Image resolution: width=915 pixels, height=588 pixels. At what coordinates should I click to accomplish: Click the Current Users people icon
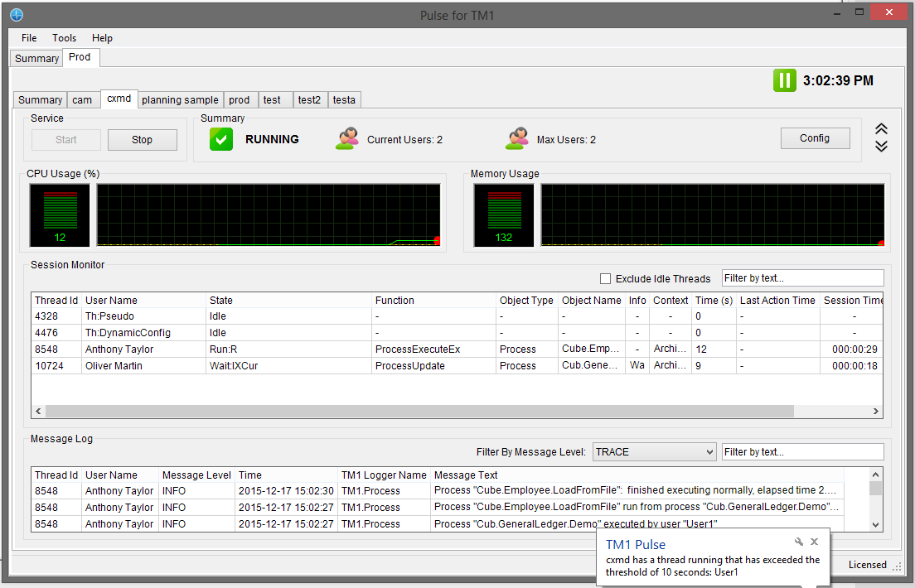coord(347,139)
